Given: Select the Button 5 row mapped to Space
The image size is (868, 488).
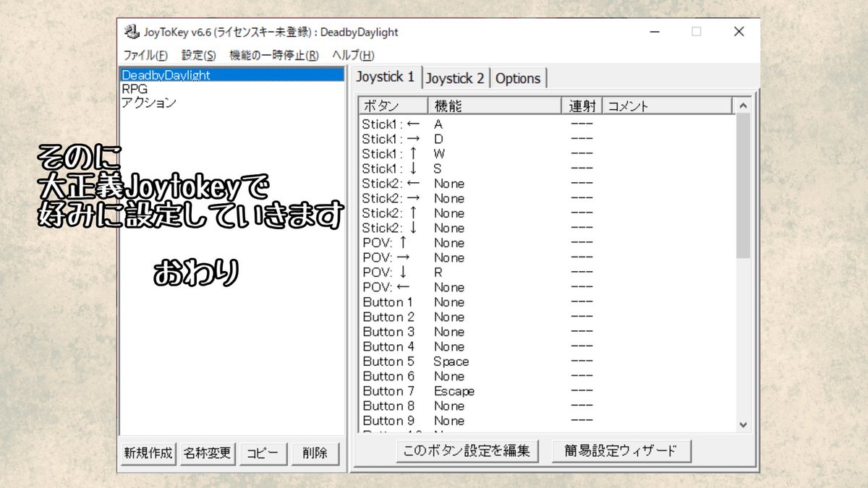Looking at the screenshot, I should coord(547,361).
